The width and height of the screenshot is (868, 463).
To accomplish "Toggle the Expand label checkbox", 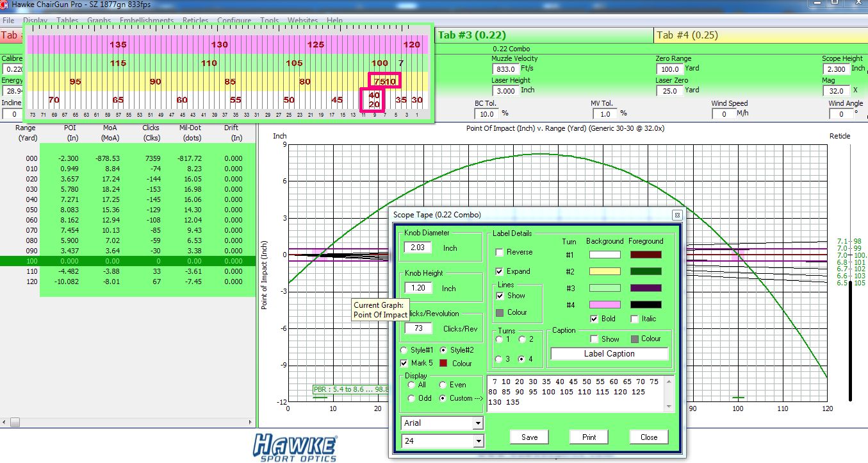I will pyautogui.click(x=500, y=271).
